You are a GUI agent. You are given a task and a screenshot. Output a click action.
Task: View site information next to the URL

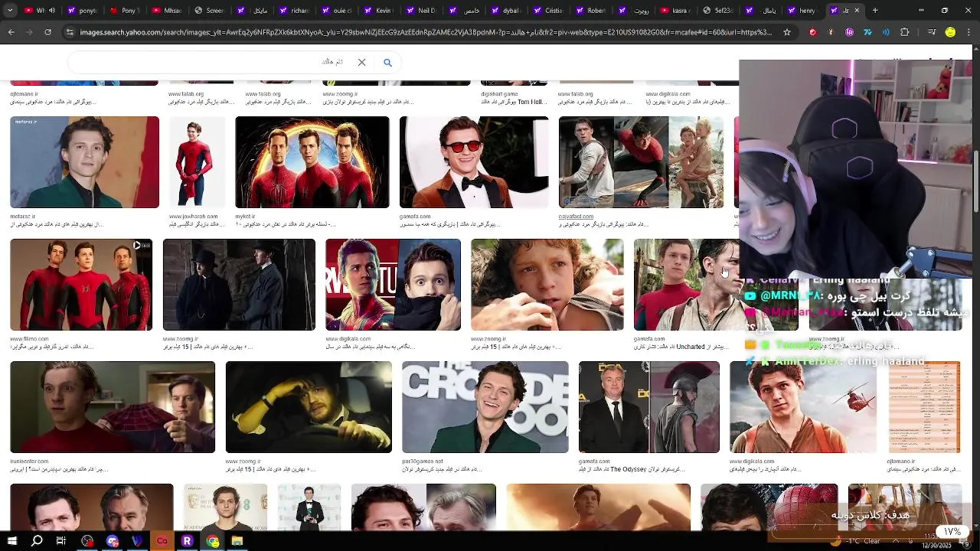[x=70, y=32]
